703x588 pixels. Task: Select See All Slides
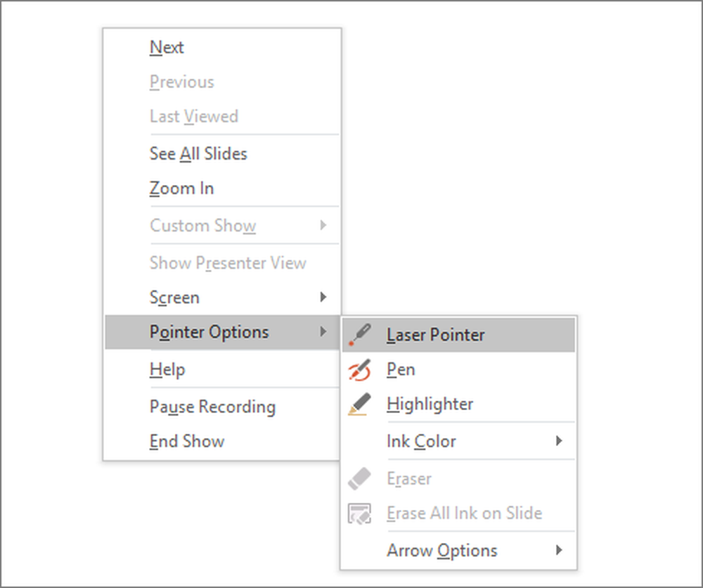tap(198, 153)
